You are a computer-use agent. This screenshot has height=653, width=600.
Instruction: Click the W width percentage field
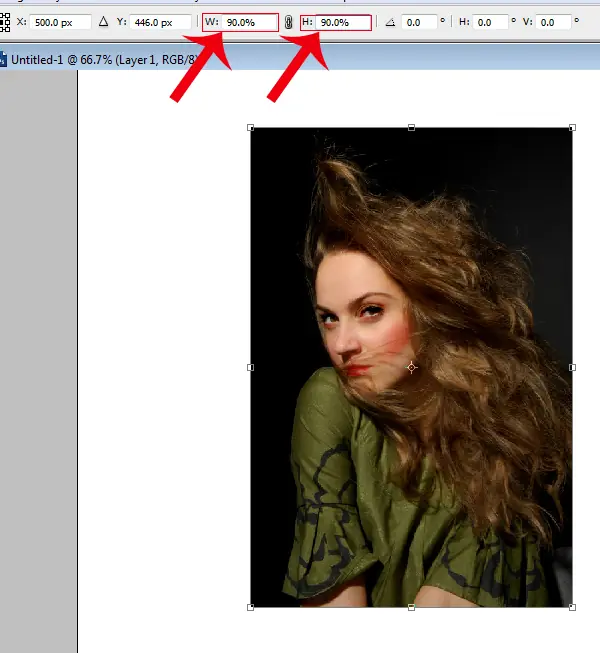[x=250, y=22]
